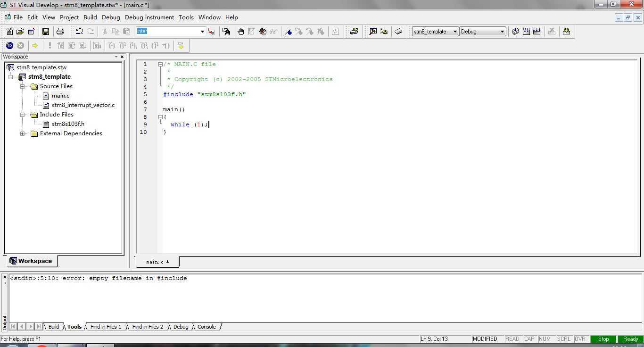Open the Project menu
Viewport: 644px width, 347px height.
coord(69,17)
